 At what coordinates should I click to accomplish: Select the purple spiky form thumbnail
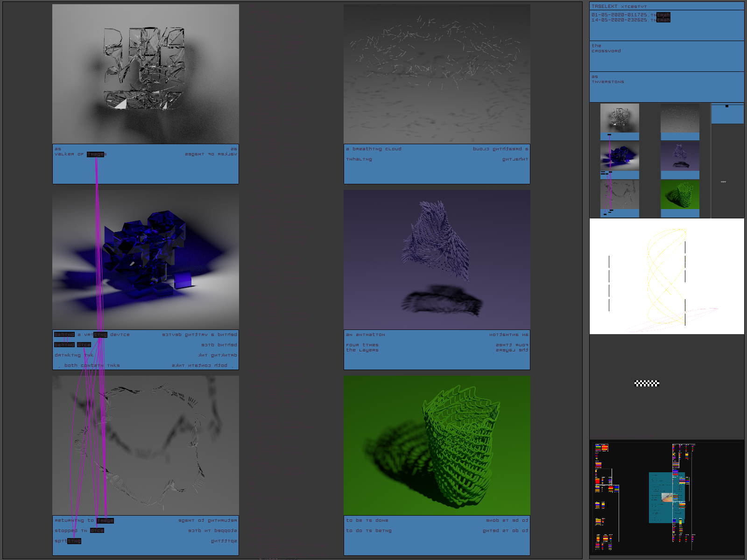point(680,156)
